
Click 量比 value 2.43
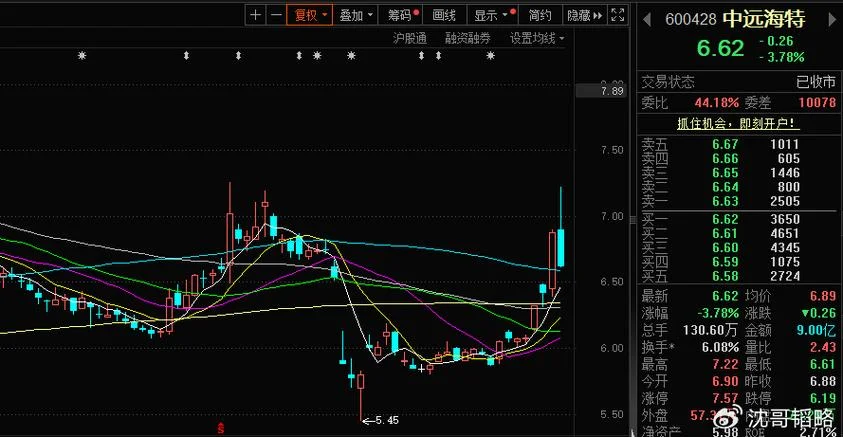pos(823,347)
